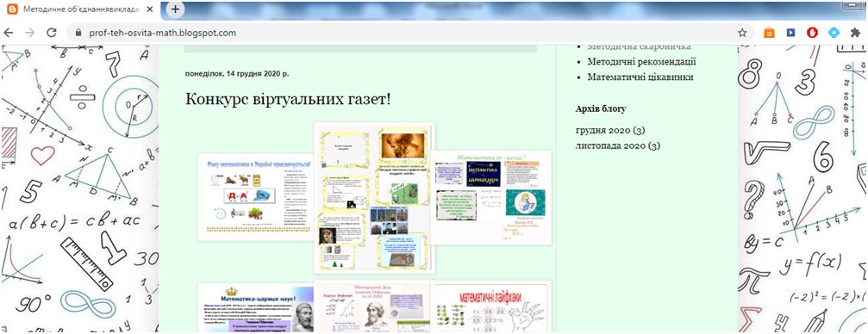Select the Методичне об'єднання викладачів tab
868x334 pixels.
(x=81, y=9)
